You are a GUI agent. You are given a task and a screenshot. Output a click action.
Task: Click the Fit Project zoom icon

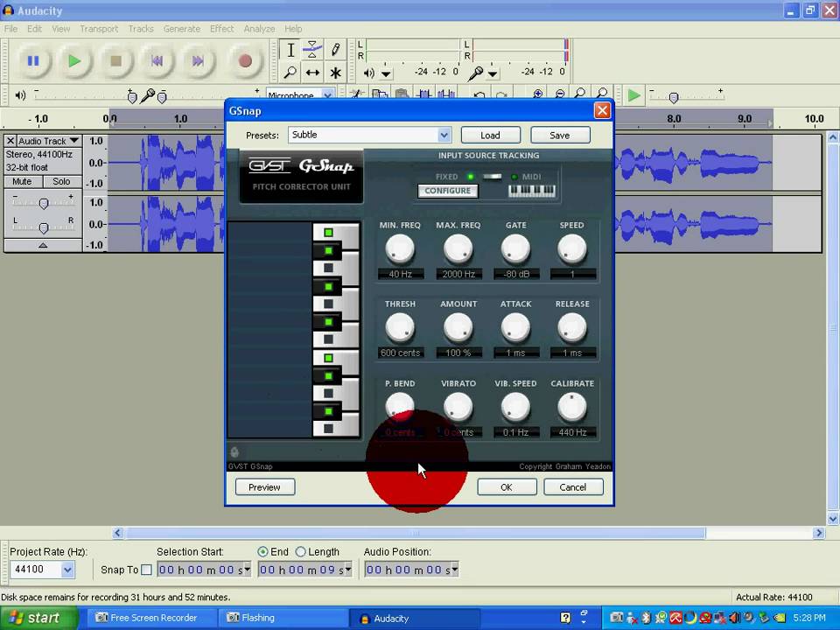tap(602, 94)
